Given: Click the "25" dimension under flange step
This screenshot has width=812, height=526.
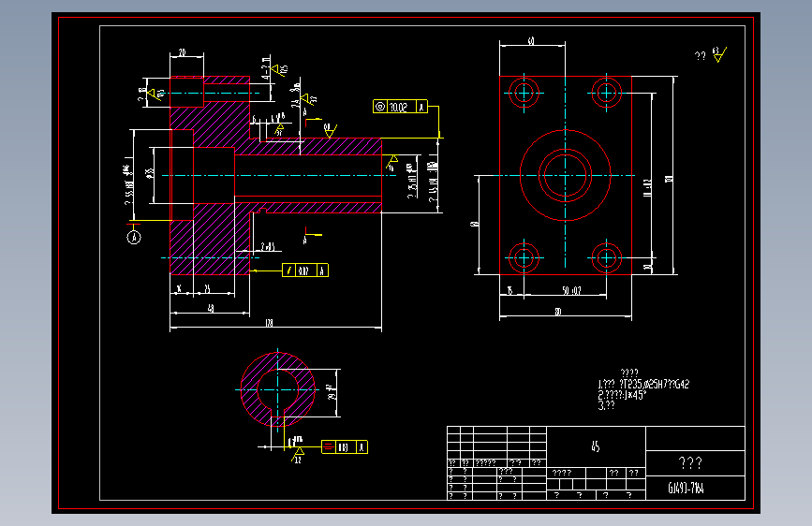Looking at the screenshot, I should pos(207,288).
